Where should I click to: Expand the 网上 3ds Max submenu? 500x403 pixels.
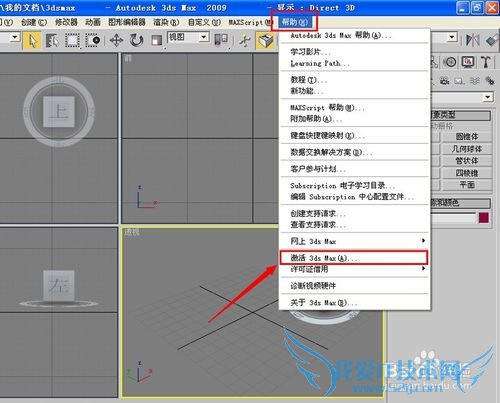pyautogui.click(x=354, y=241)
